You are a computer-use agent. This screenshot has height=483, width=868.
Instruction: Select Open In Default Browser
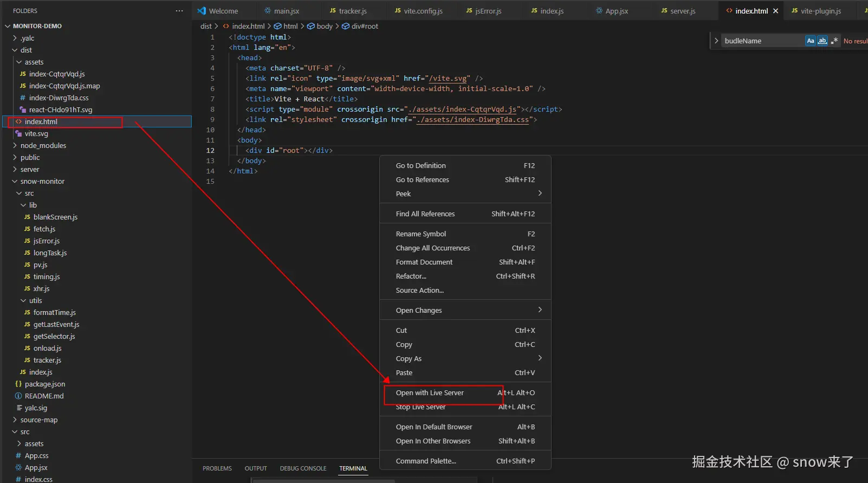click(465, 427)
